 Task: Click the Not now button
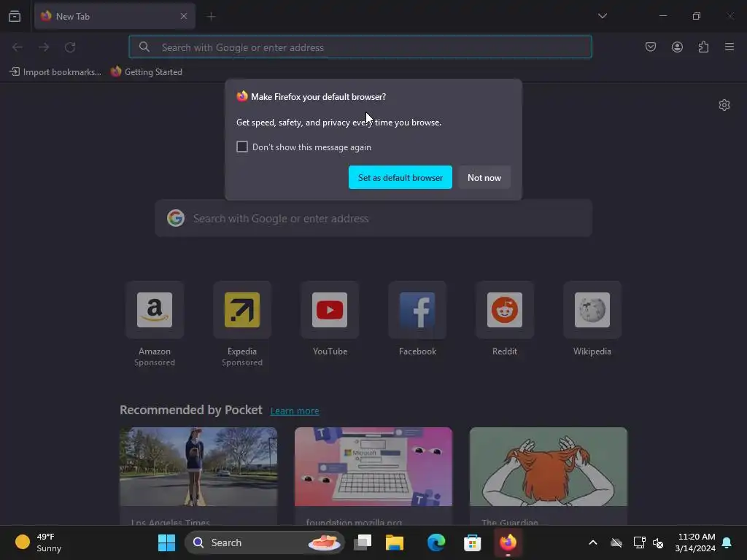tap(484, 177)
